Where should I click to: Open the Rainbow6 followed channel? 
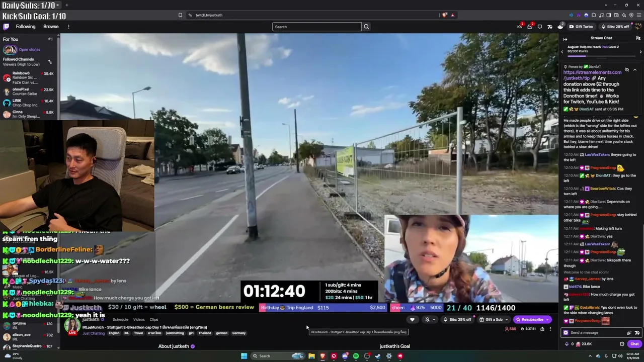pos(30,77)
